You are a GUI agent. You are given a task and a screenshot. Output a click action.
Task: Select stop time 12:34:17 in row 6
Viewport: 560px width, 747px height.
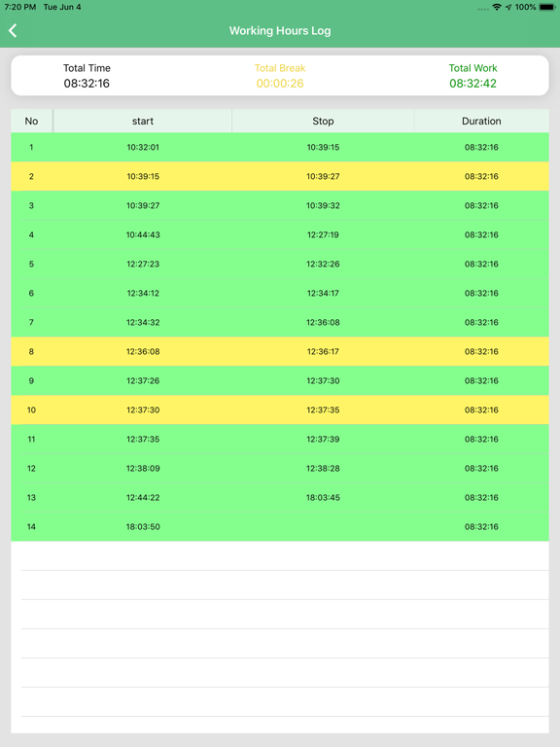coord(323,293)
